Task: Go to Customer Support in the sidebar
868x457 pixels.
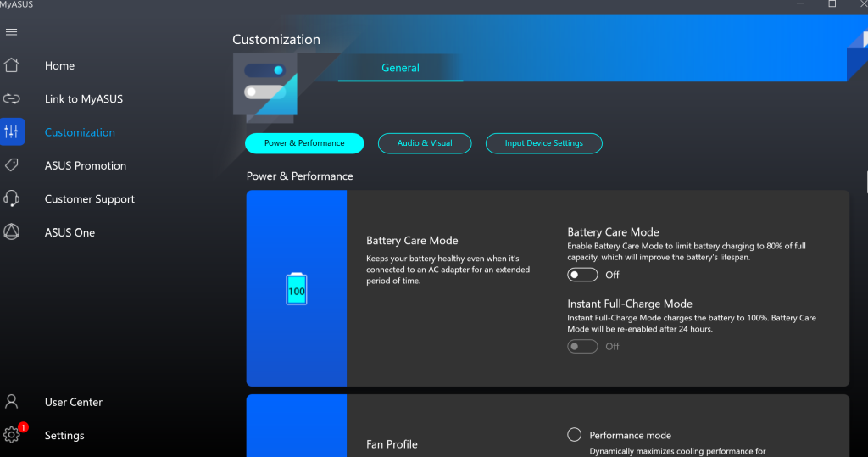Action: (x=89, y=199)
